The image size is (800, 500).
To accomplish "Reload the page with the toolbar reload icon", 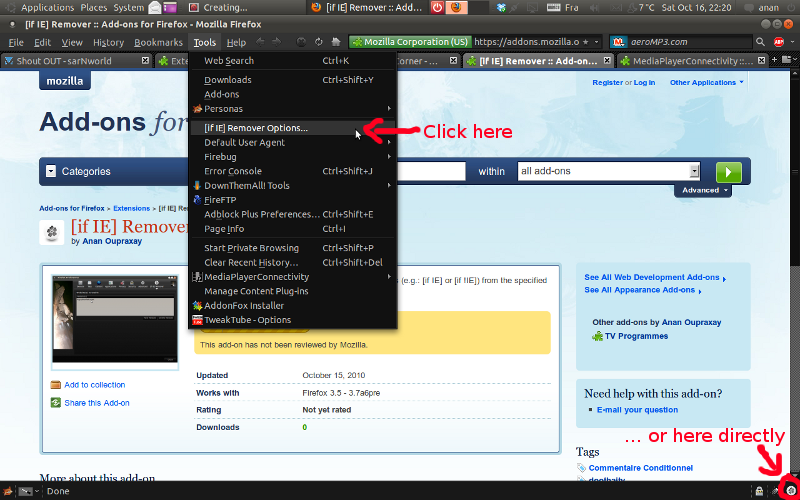I will pos(318,42).
